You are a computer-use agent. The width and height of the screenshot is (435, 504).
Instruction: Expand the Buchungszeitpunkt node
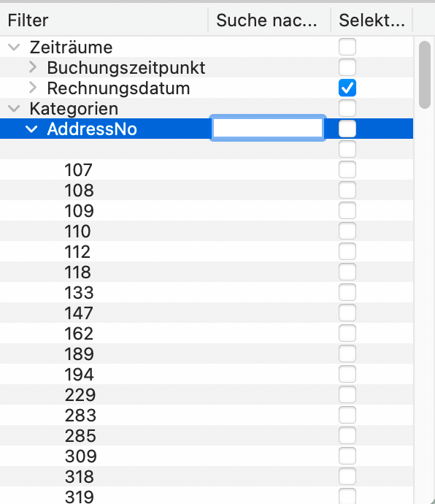click(33, 67)
